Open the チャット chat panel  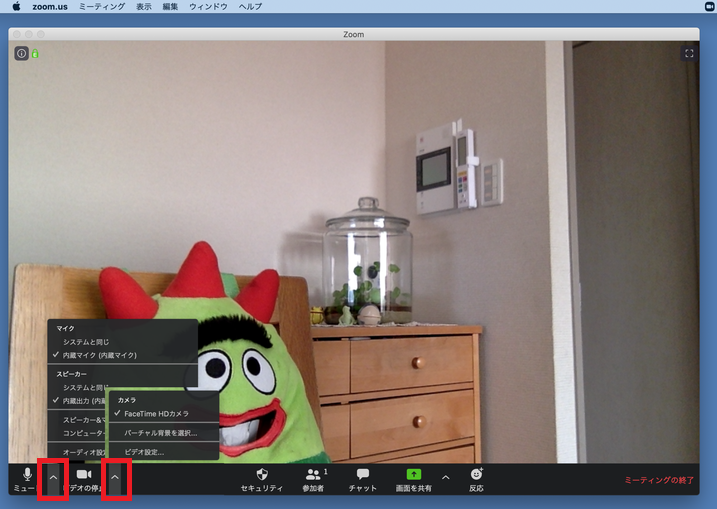coord(363,479)
